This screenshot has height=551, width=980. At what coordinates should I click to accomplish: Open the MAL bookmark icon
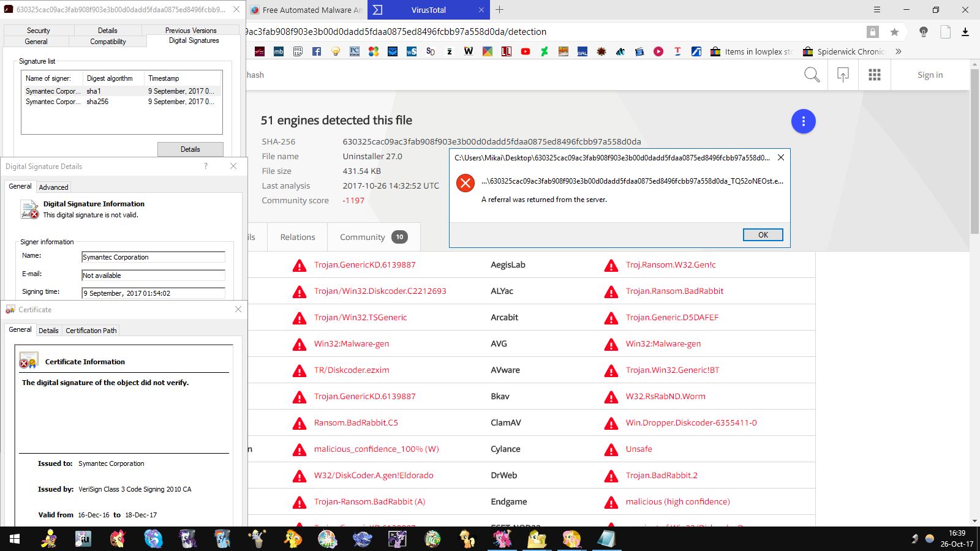[x=582, y=51]
